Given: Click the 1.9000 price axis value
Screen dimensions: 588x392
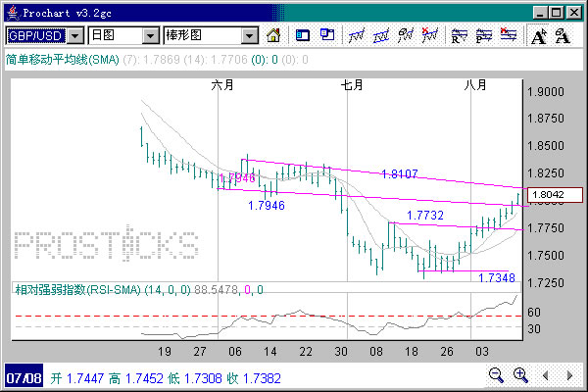Looking at the screenshot, I should pyautogui.click(x=546, y=92).
